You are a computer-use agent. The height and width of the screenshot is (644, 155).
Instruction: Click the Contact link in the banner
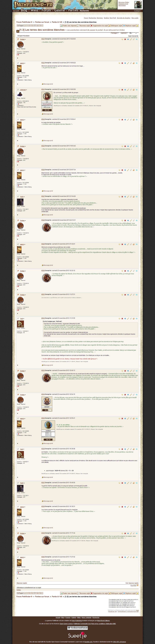[137, 11]
